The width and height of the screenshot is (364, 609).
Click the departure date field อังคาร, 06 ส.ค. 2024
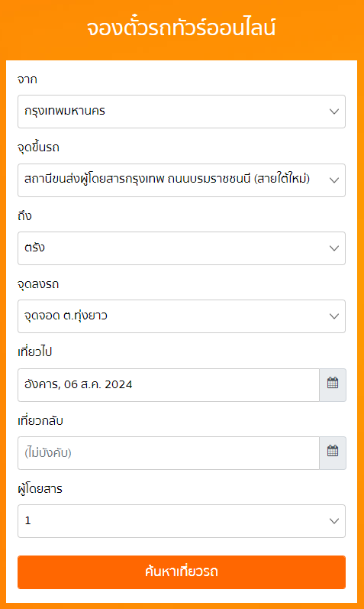(169, 385)
